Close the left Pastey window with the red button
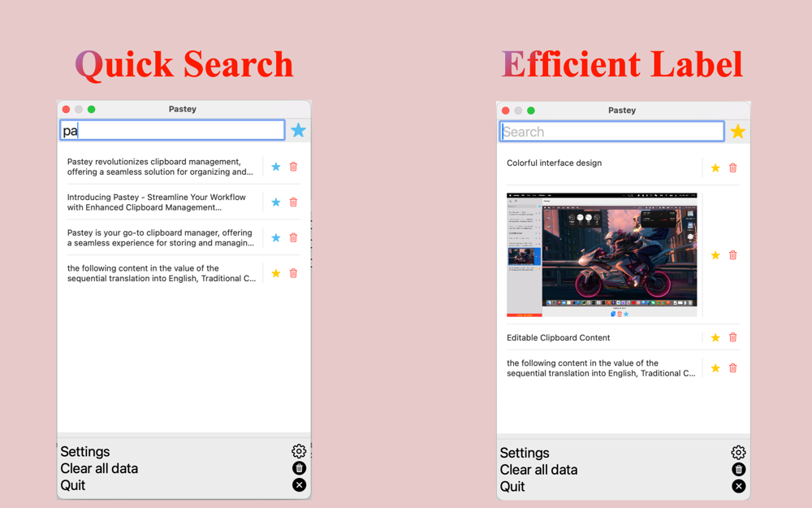 point(66,109)
